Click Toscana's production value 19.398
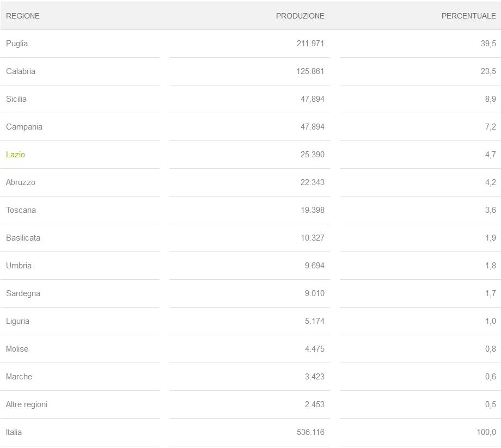The height and width of the screenshot is (448, 501). click(x=313, y=210)
